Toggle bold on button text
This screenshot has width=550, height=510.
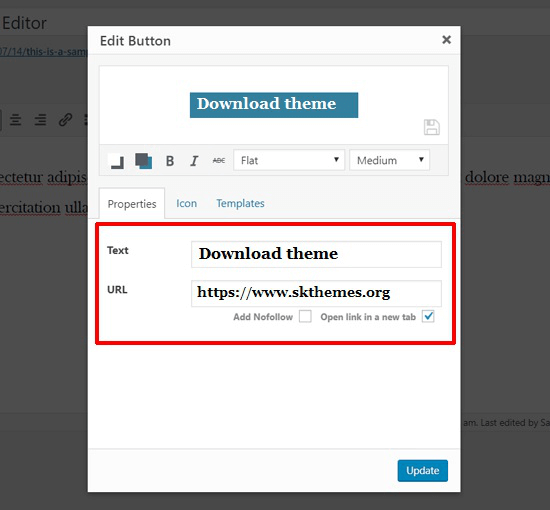(170, 161)
